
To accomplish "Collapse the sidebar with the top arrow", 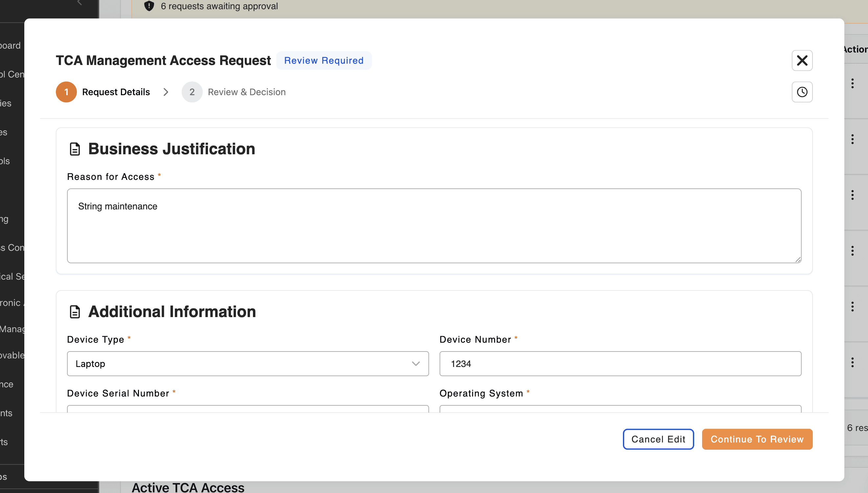I will pyautogui.click(x=80, y=3).
